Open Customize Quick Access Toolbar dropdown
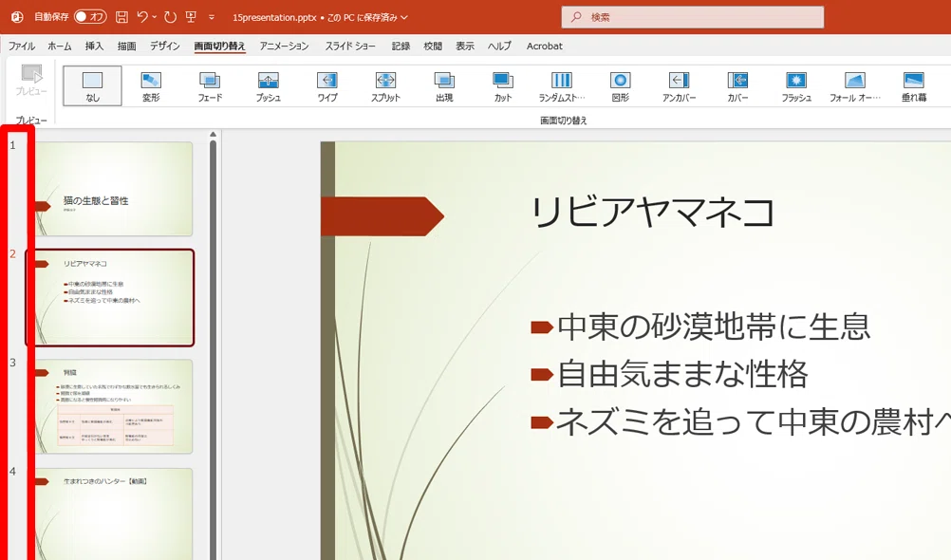The height and width of the screenshot is (560, 951). point(212,17)
